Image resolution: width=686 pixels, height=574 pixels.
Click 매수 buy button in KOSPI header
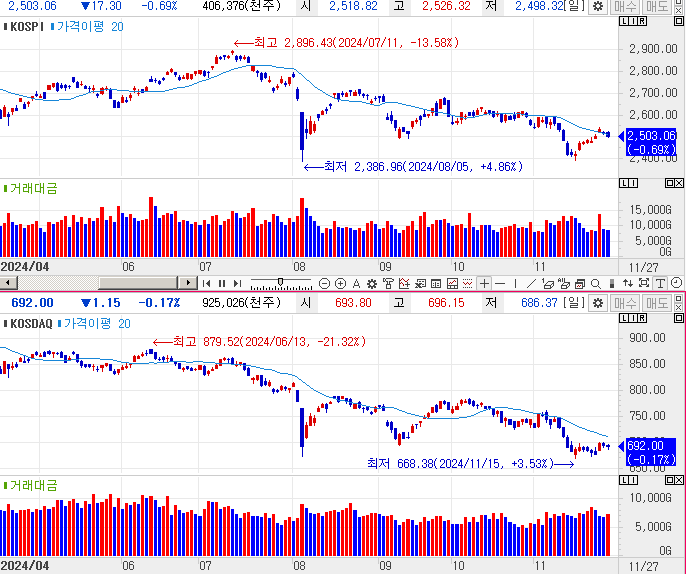tap(625, 6)
